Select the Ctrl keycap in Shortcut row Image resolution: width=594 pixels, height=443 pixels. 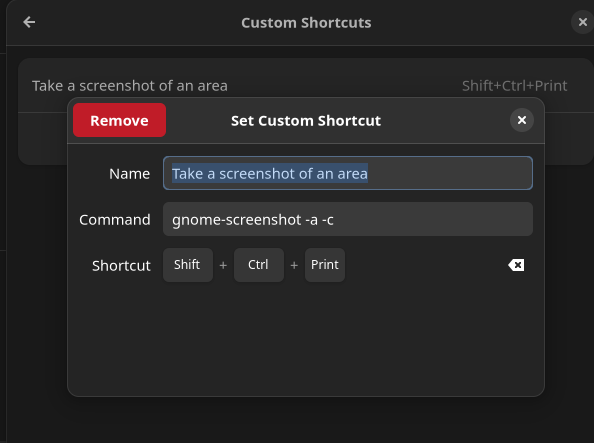258,265
